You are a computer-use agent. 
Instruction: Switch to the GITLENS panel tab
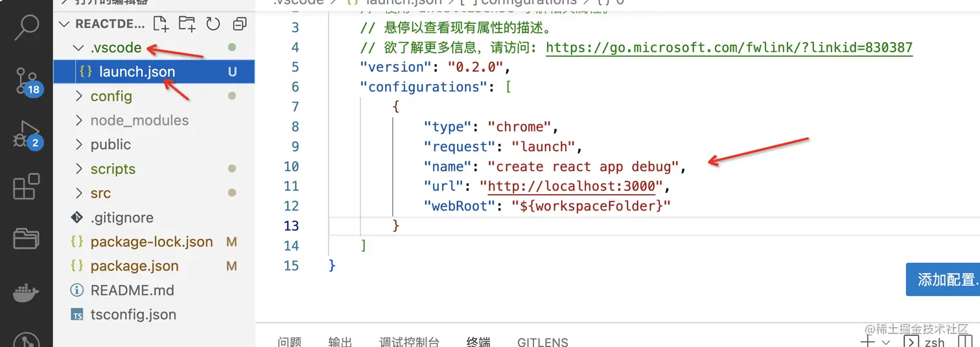tap(542, 342)
